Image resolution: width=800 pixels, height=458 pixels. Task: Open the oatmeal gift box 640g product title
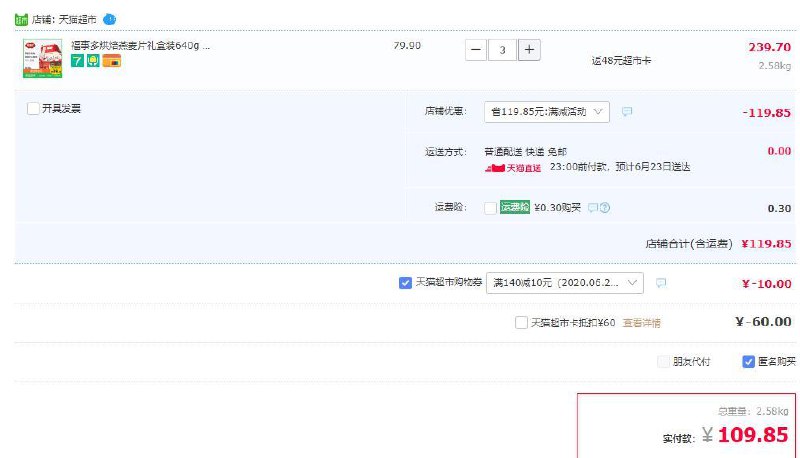(140, 45)
